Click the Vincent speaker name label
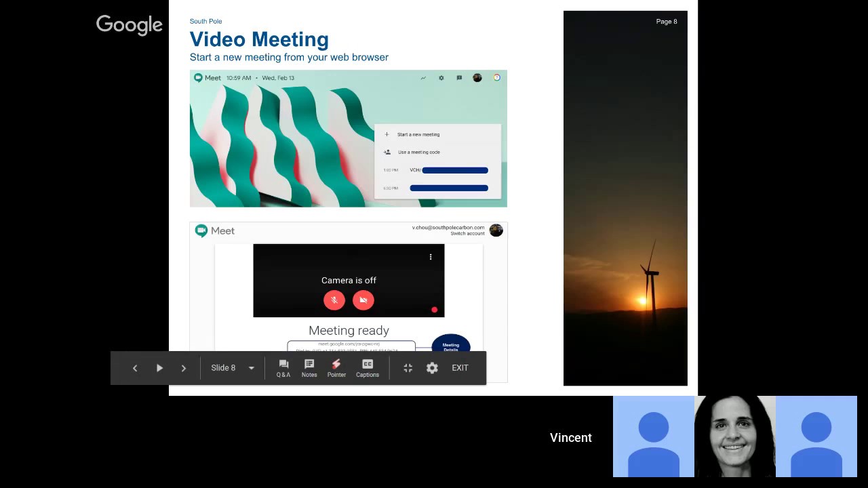 pos(571,438)
